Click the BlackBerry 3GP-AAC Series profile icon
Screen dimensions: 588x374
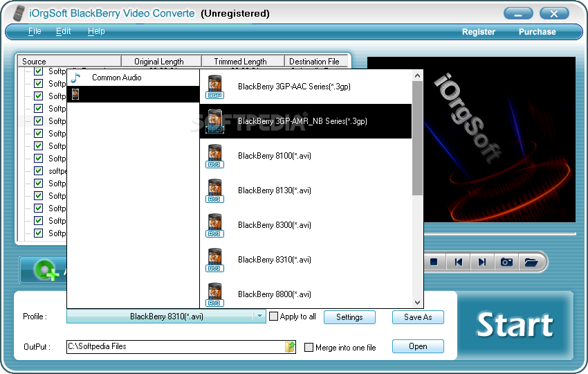coord(215,87)
